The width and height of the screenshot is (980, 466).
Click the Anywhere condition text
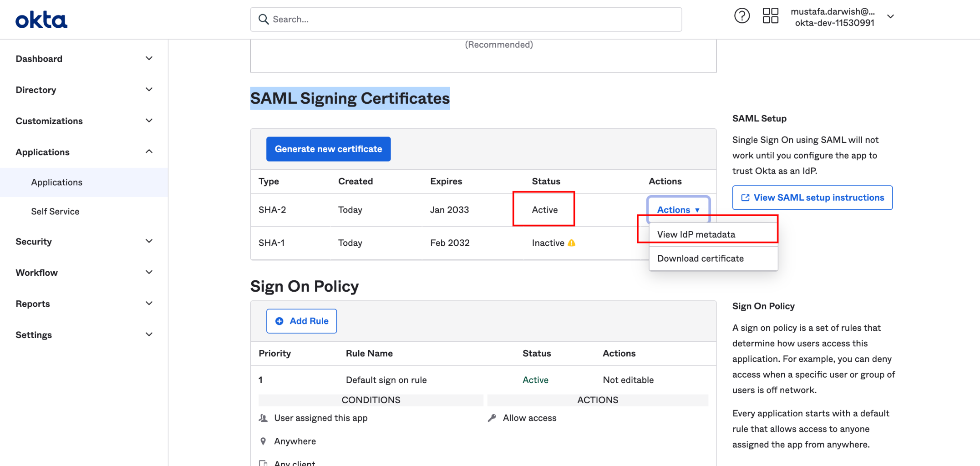coord(295,441)
